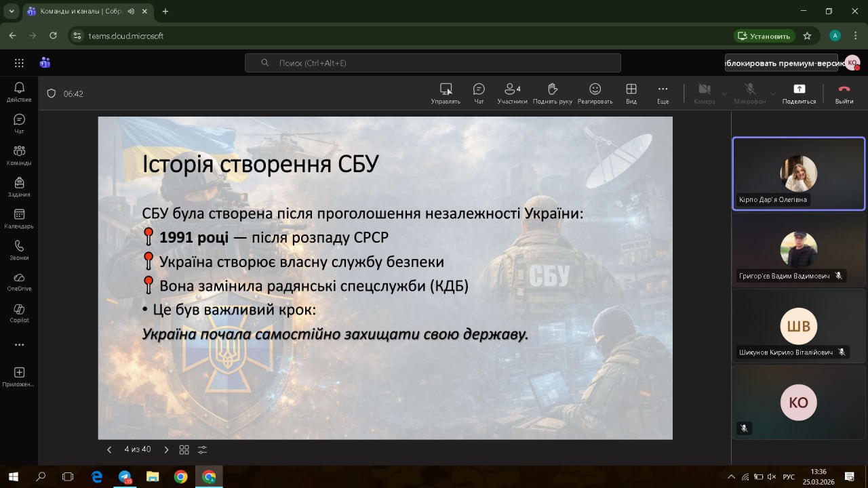Launch Copilot from the sidebar

19,312
